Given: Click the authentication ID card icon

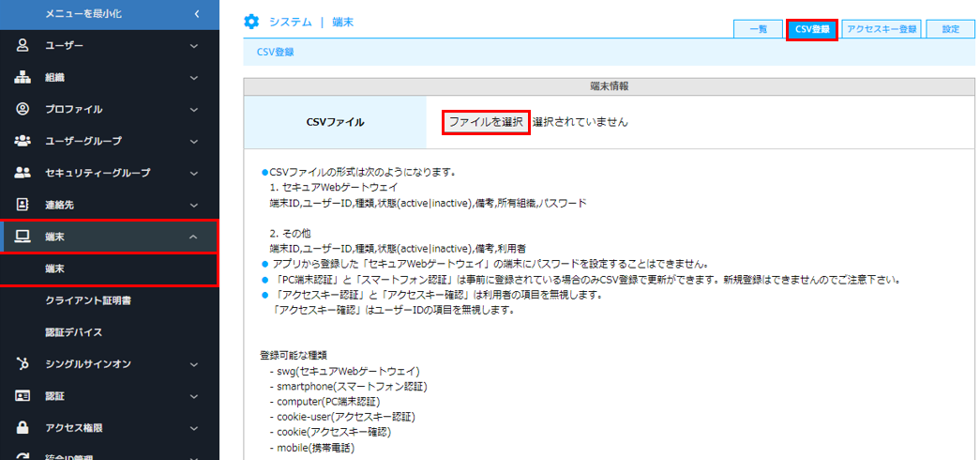Looking at the screenshot, I should coord(23,395).
